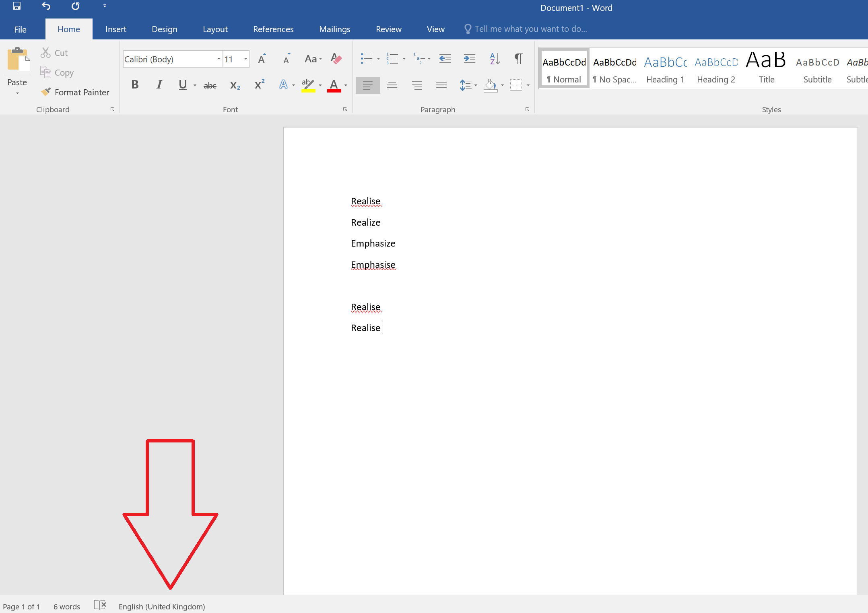Expand the Paste options arrow
Image resolution: width=868 pixels, height=613 pixels.
(x=17, y=93)
